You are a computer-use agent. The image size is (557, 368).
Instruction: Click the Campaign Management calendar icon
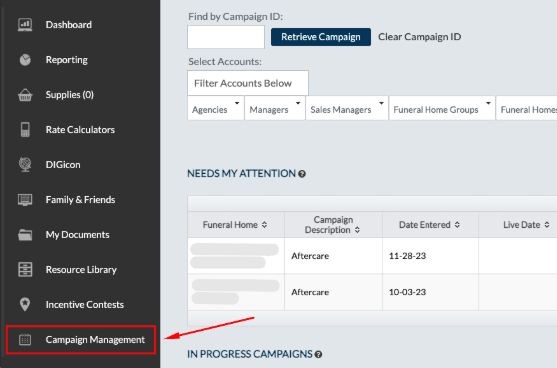click(25, 340)
